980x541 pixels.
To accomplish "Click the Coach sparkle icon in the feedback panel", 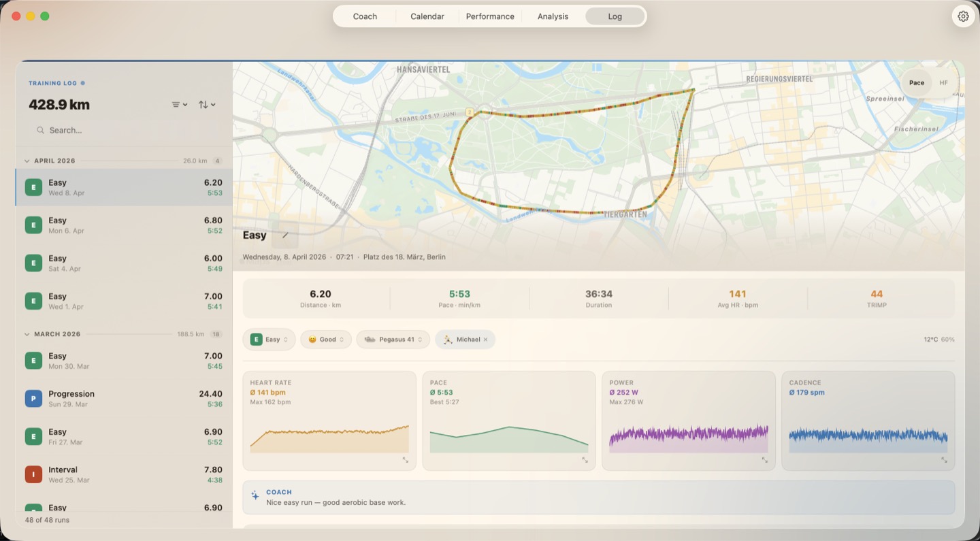I will tap(255, 495).
